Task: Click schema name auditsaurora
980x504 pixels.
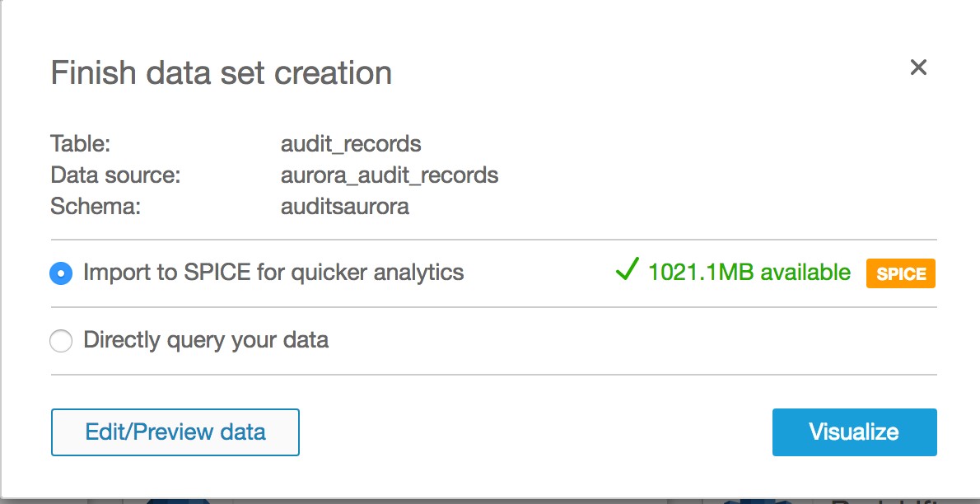Action: [345, 207]
